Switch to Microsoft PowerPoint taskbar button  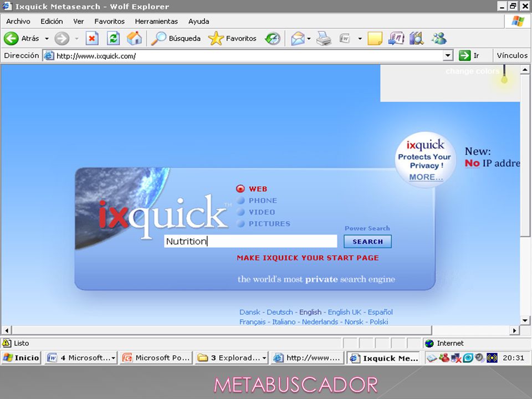[156, 357]
